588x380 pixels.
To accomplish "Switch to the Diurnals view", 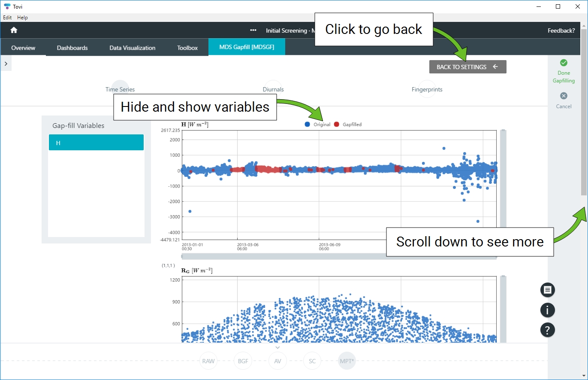I will coord(273,89).
